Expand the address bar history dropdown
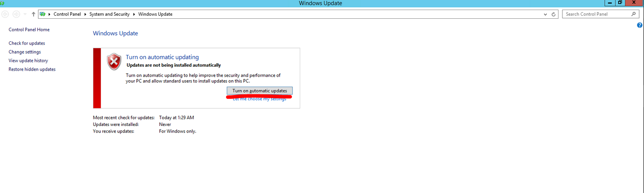 point(545,14)
